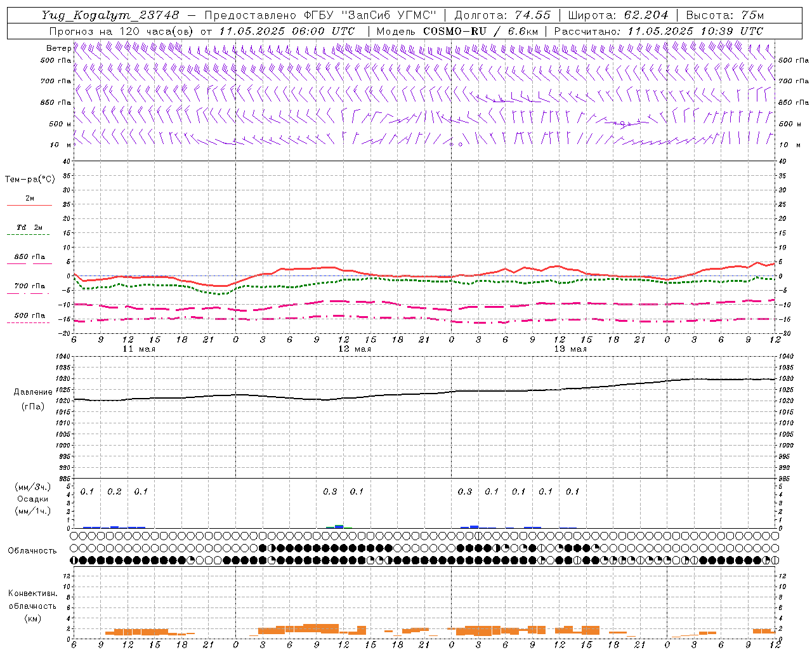Click the 'Конвективн.' convective cloud label

coord(32,594)
